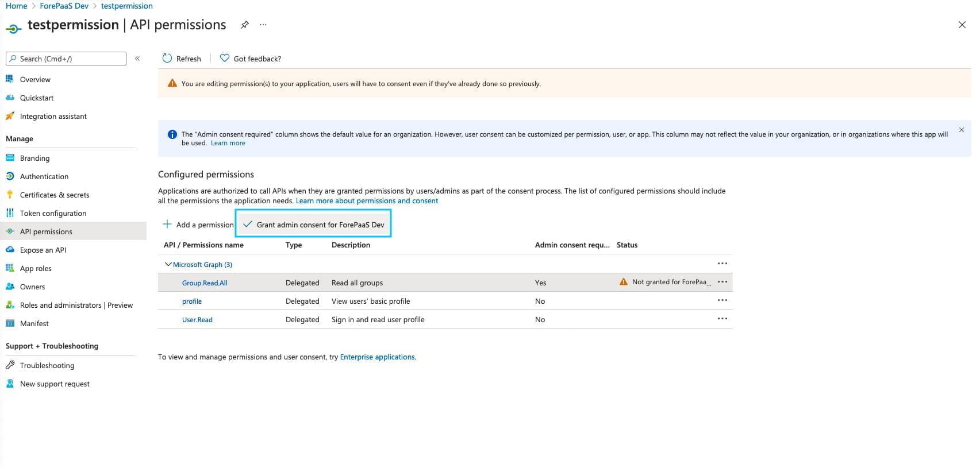The width and height of the screenshot is (980, 468).
Task: Sort by API / Permissions name column header
Action: (203, 245)
